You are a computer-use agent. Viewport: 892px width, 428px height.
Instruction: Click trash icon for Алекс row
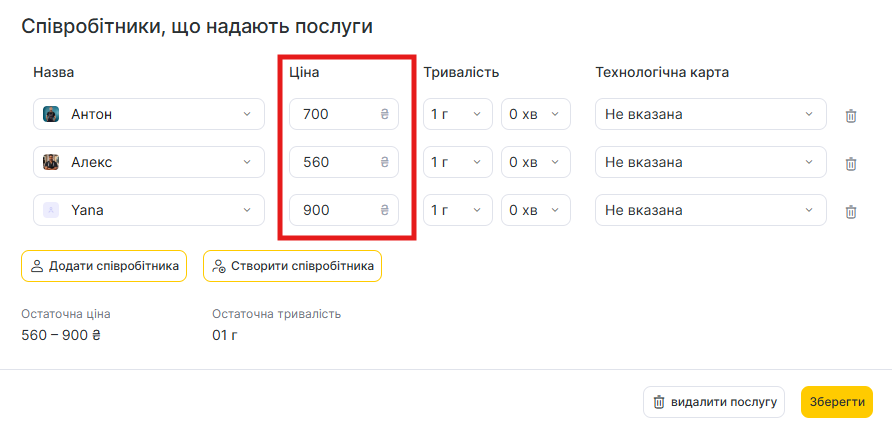(851, 163)
